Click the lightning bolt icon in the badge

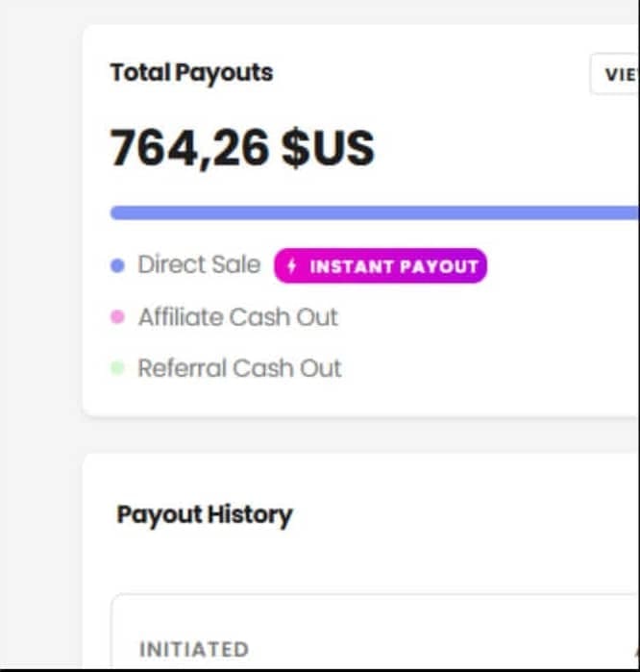[292, 265]
